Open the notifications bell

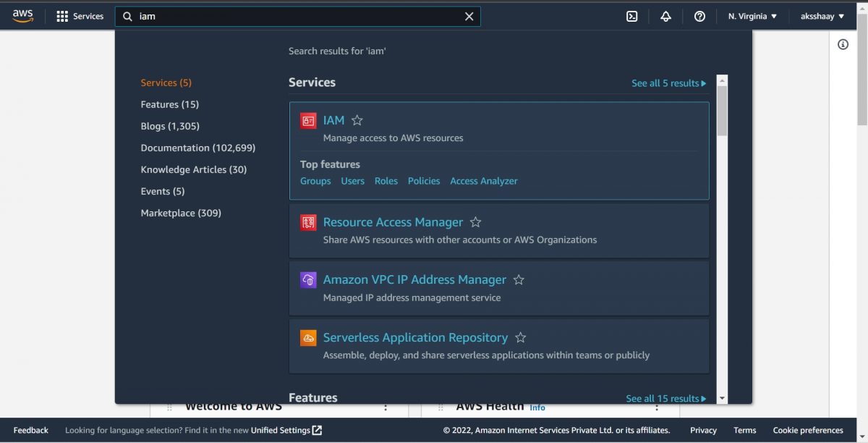(x=665, y=16)
